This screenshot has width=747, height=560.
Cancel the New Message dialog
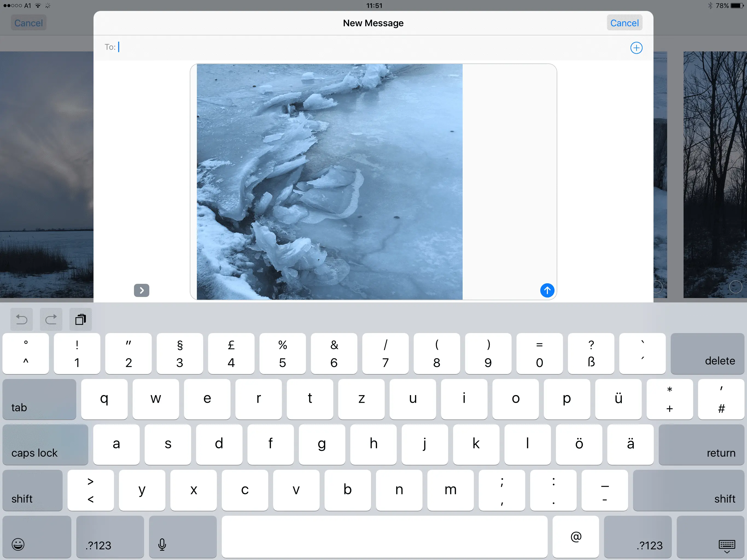(x=624, y=23)
